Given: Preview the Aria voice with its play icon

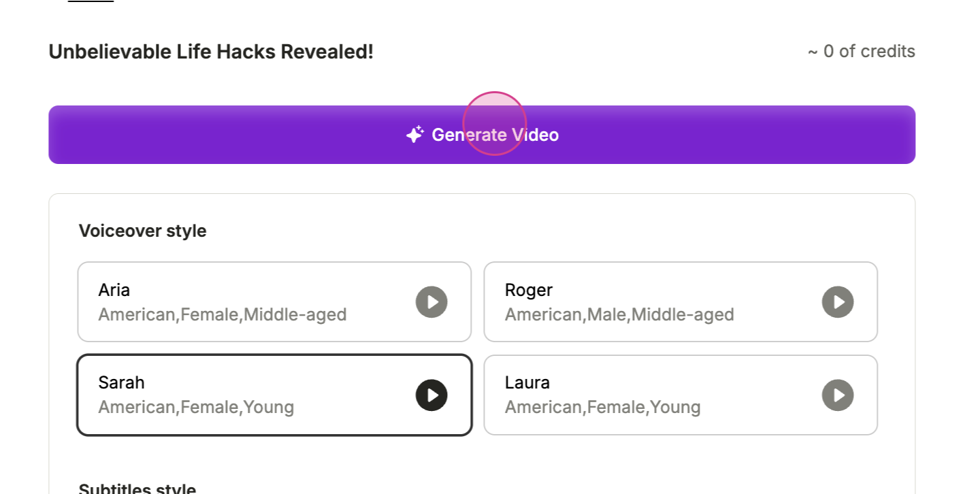Looking at the screenshot, I should click(x=431, y=302).
